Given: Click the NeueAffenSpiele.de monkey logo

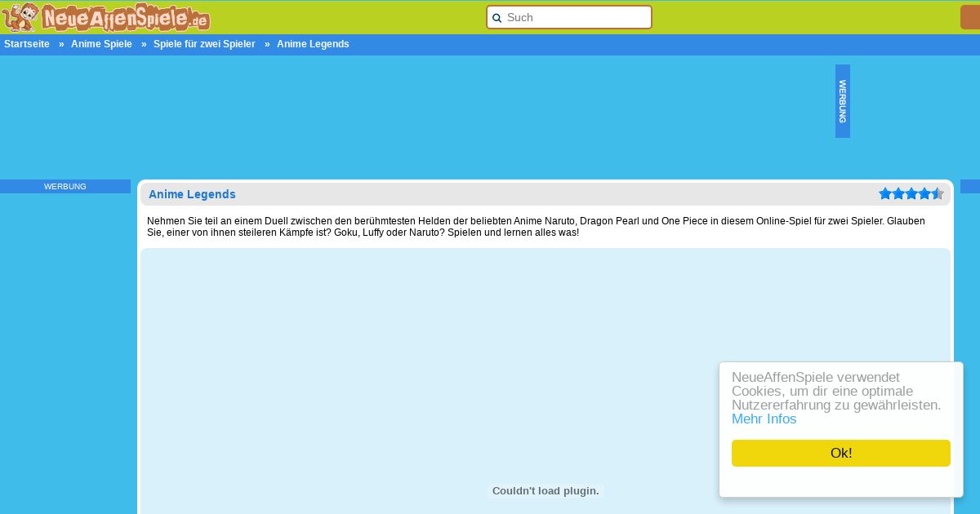Looking at the screenshot, I should click(x=106, y=17).
